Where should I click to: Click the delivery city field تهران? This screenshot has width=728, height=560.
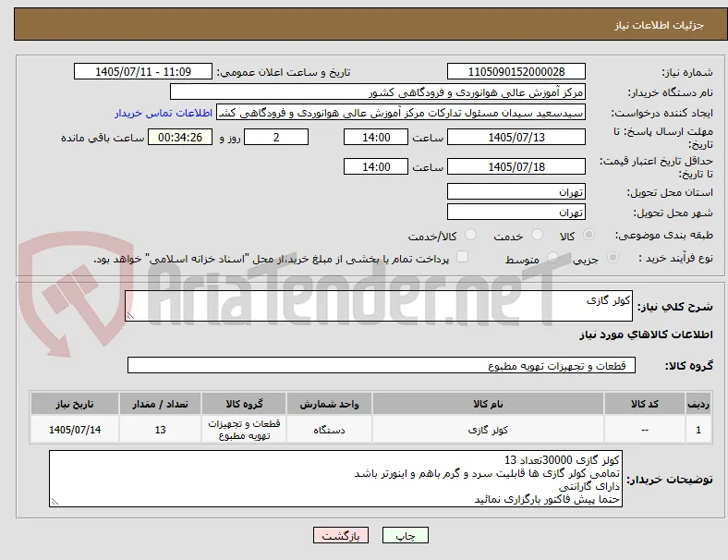(516, 213)
